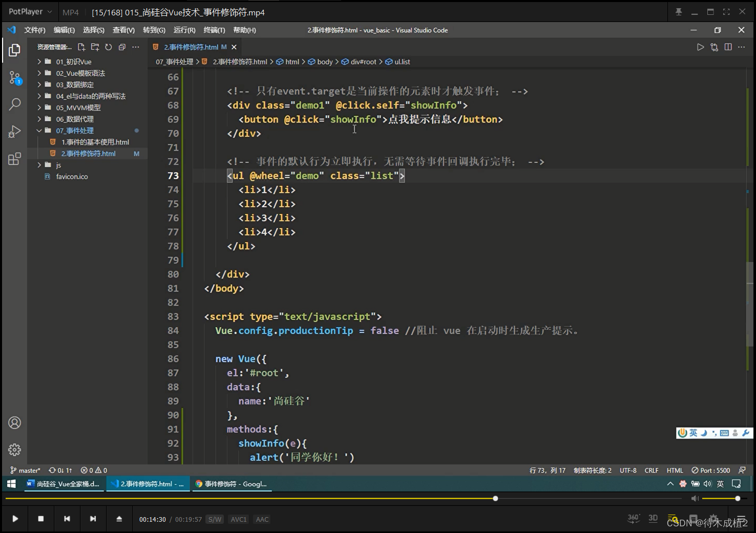Screen dimensions: 756x533
Task: Click the master* git branch indicator
Action: click(25, 470)
